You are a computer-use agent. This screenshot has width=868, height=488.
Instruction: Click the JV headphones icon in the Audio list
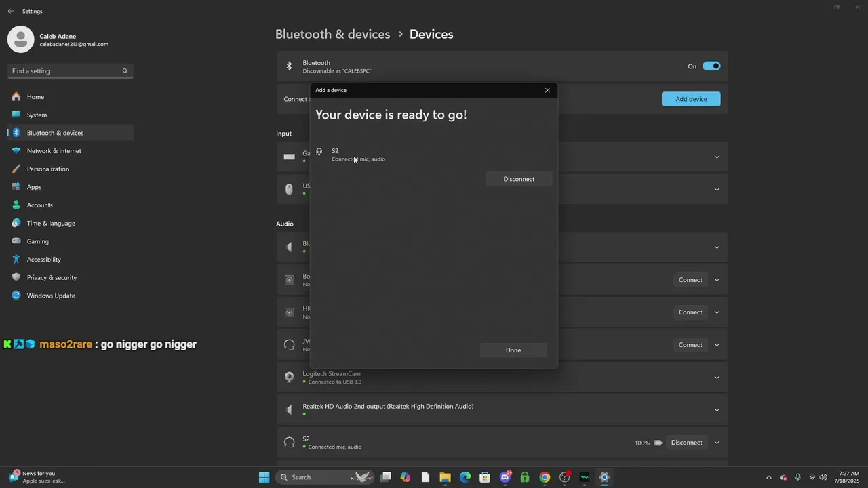290,345
